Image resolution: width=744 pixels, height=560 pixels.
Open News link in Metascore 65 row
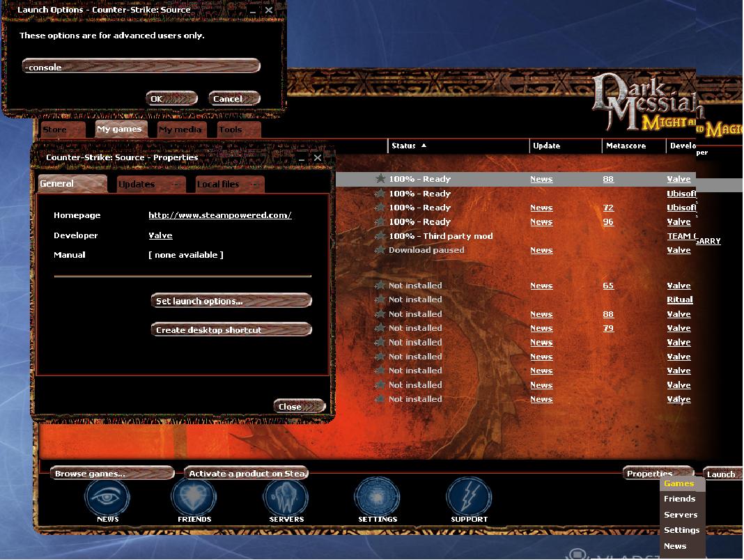click(x=541, y=285)
